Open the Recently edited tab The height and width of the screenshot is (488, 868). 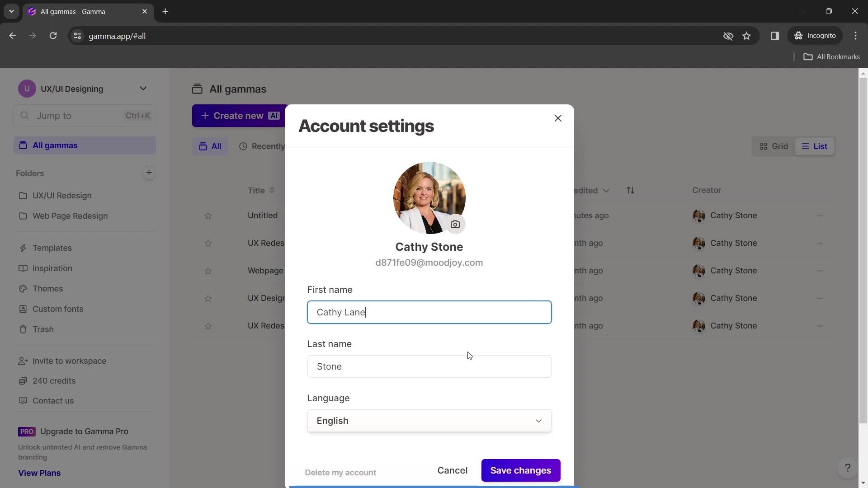(x=268, y=146)
